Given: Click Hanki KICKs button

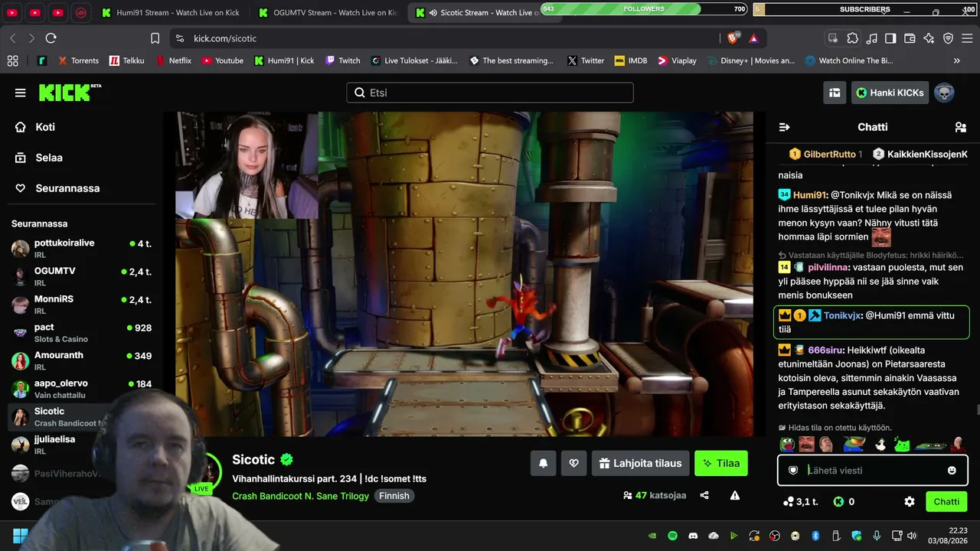Looking at the screenshot, I should coord(890,93).
